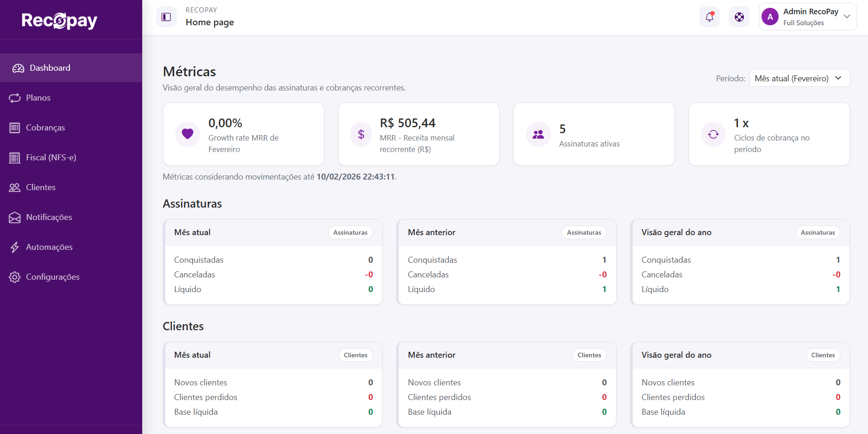The image size is (868, 434).
Task: Open Configurações in sidebar
Action: click(71, 277)
